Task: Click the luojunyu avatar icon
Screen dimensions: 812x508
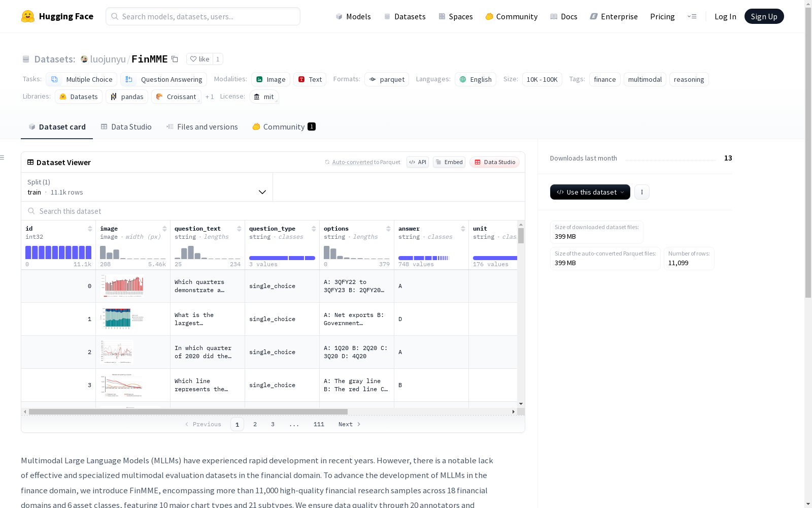Action: click(84, 59)
